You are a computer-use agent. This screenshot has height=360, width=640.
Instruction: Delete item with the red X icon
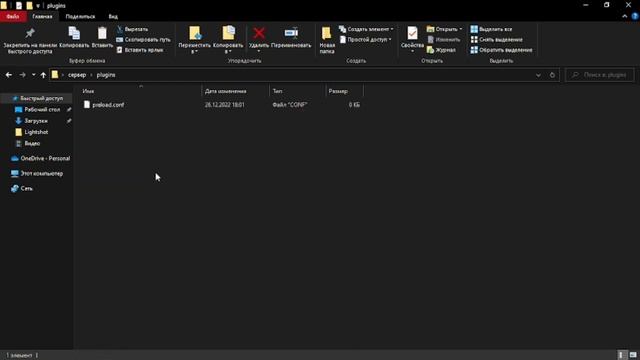(x=259, y=38)
